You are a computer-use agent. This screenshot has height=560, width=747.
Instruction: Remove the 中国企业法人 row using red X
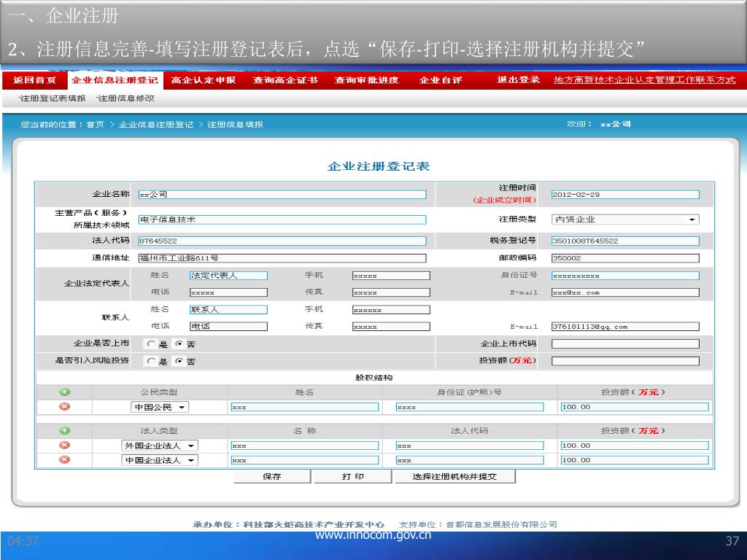[x=64, y=460]
